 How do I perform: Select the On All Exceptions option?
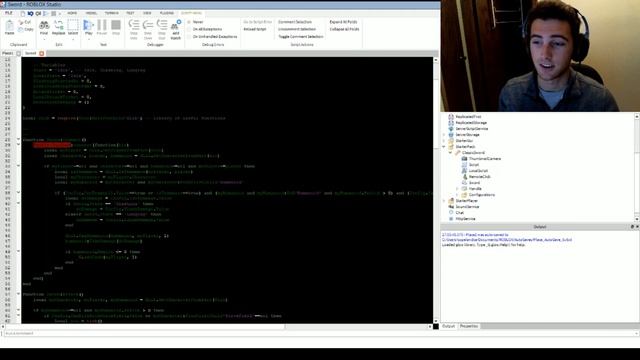204,29
